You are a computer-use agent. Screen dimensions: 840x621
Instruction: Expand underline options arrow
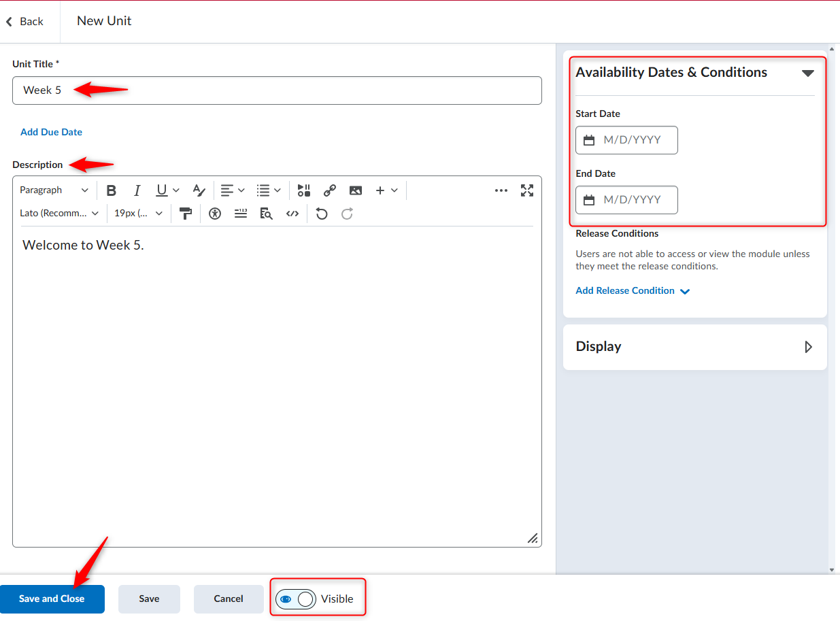coord(176,190)
